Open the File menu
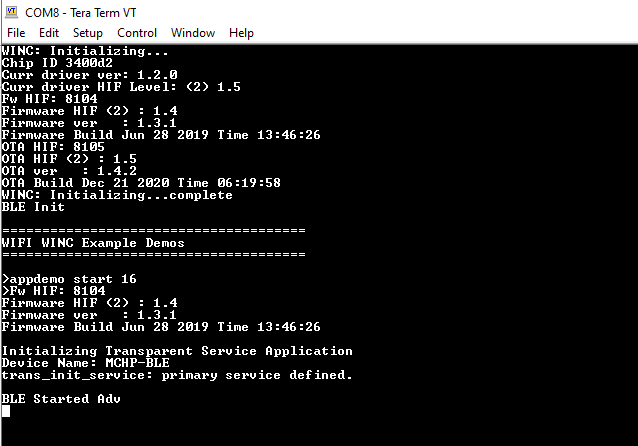 16,33
